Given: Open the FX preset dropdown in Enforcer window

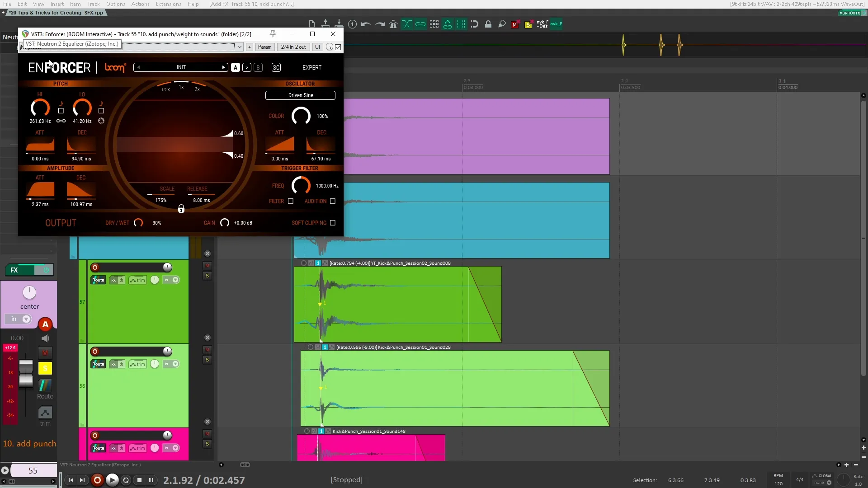Looking at the screenshot, I should pos(239,47).
